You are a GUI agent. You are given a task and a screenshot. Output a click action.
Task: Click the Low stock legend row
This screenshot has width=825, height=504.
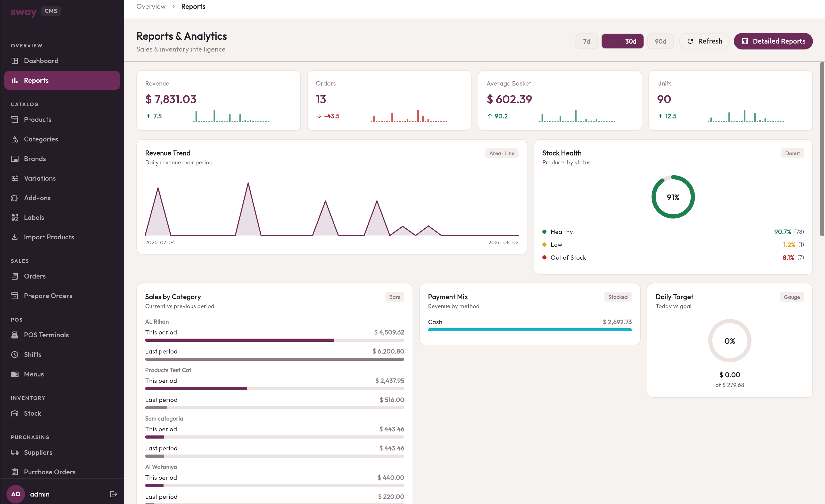click(673, 245)
